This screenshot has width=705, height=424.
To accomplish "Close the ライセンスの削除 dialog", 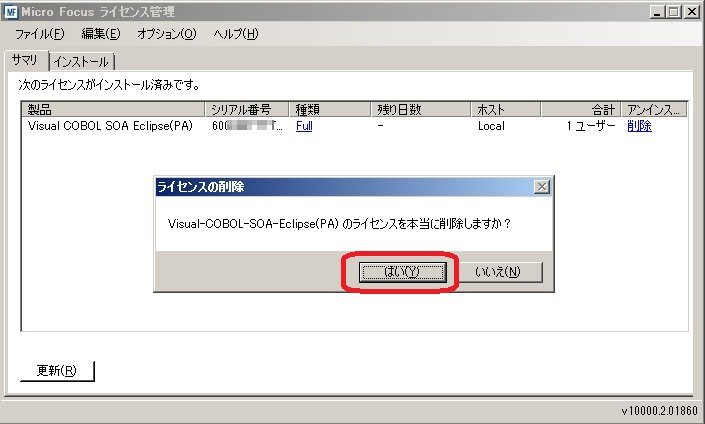I will [x=542, y=187].
